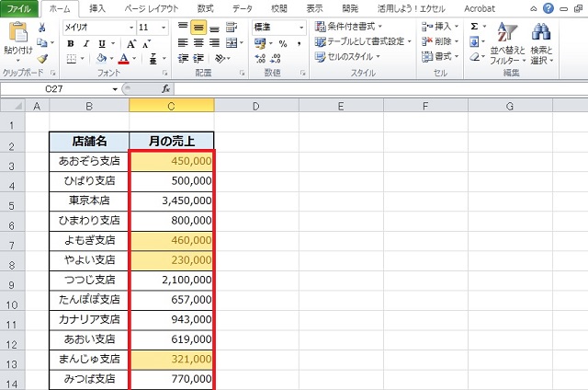Increase decimal places
Screen dimensions: 588x390
pyautogui.click(x=260, y=59)
